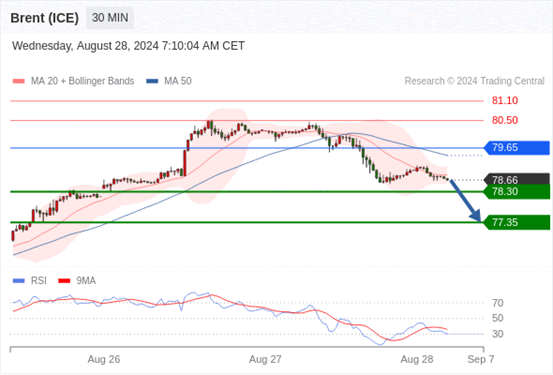Image resolution: width=553 pixels, height=375 pixels.
Task: Click the green 77.35 target price tag
Action: [x=517, y=222]
